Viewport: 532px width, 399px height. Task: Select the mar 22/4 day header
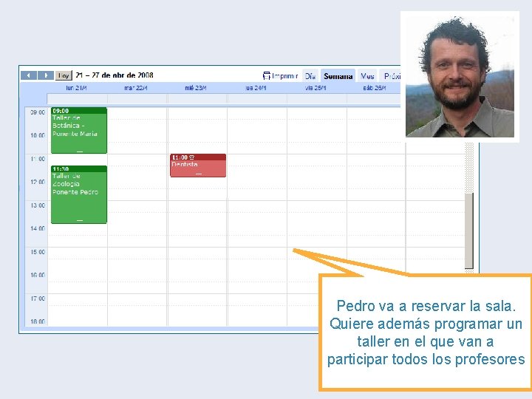[136, 88]
